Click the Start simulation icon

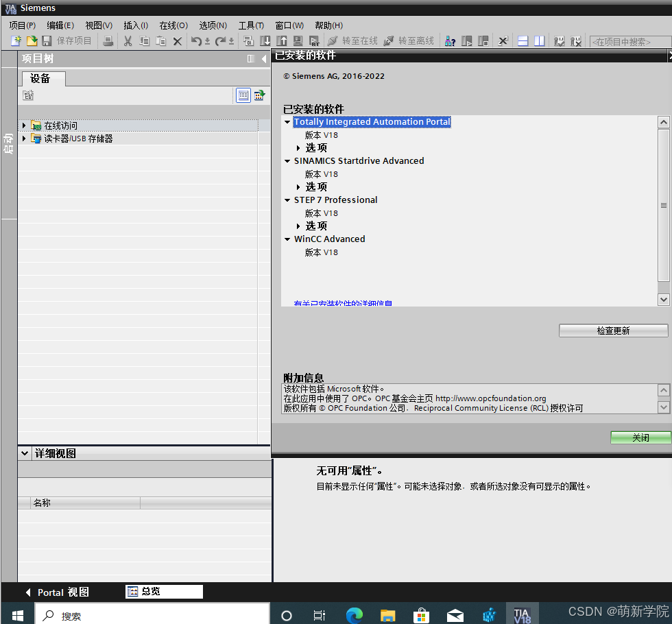[298, 40]
